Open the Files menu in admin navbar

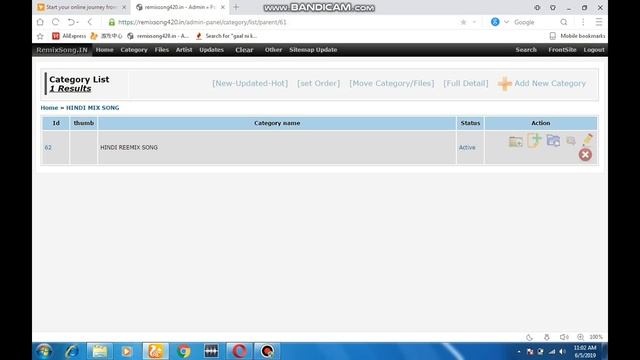point(162,50)
